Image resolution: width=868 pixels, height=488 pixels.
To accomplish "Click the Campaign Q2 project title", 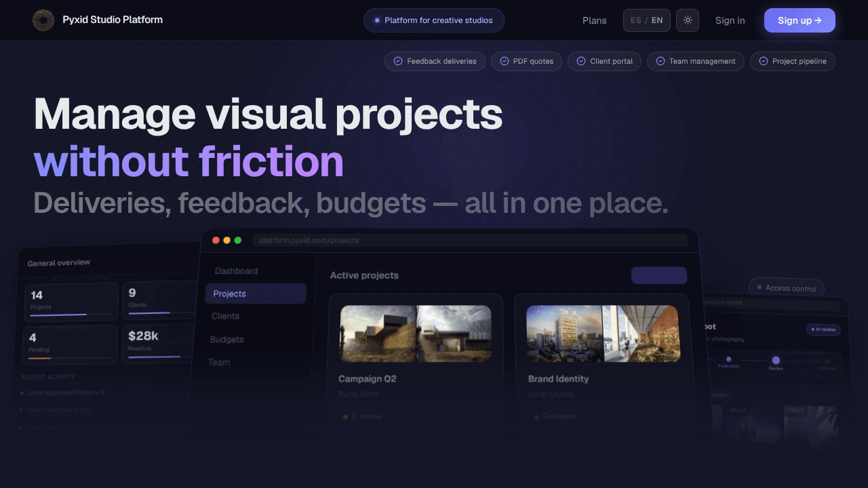I will pyautogui.click(x=368, y=379).
